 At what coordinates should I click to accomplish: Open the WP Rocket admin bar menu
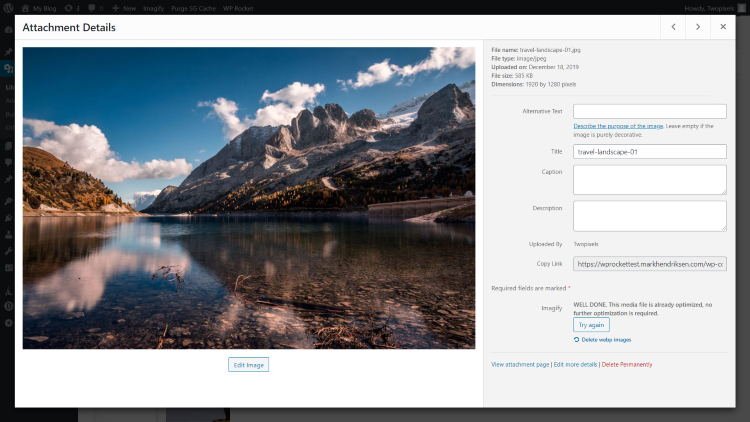point(238,8)
